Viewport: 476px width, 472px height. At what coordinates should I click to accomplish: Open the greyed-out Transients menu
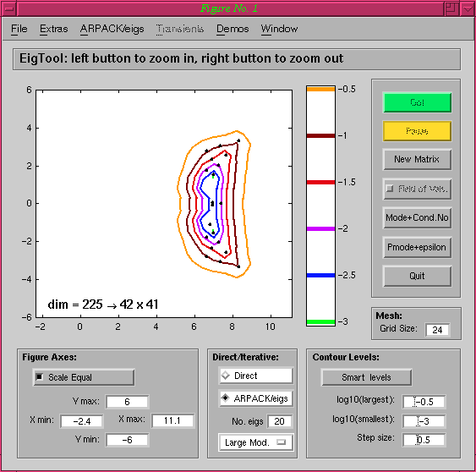pos(180,29)
